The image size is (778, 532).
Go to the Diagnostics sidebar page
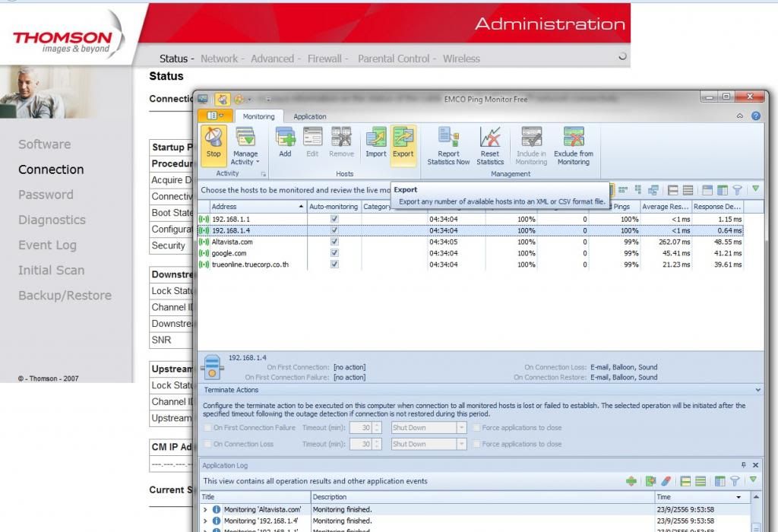[x=52, y=220]
